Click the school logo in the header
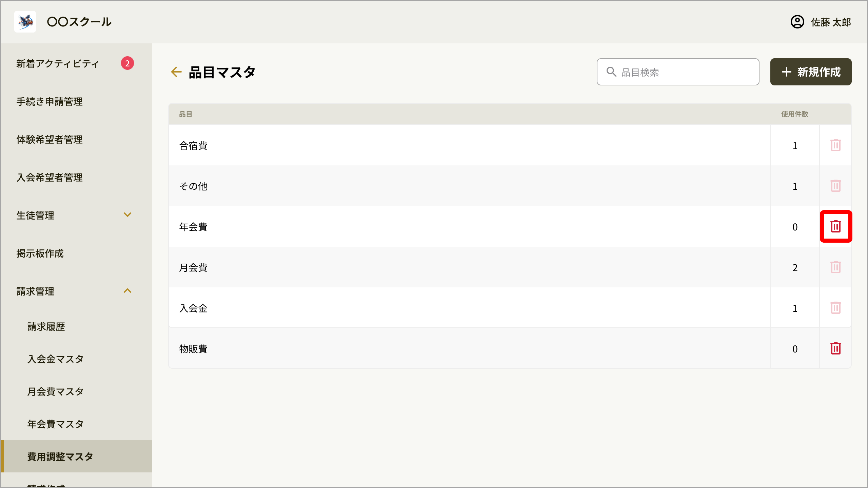 [x=25, y=22]
